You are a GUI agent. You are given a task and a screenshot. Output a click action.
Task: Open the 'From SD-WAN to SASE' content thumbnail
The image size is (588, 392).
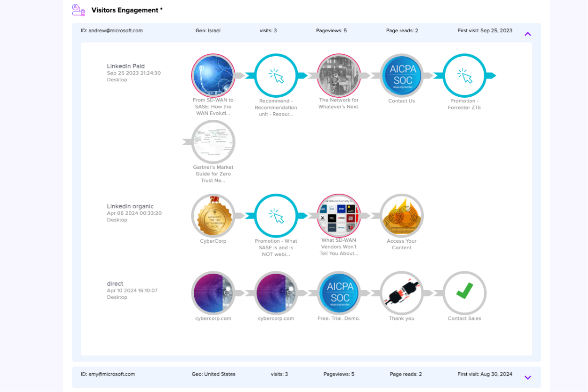(213, 76)
